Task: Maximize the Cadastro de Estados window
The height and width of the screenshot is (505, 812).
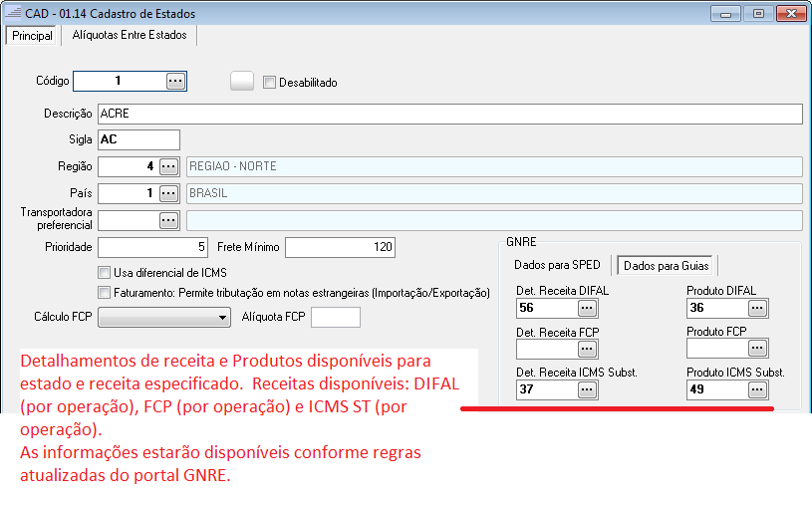Action: (758, 14)
